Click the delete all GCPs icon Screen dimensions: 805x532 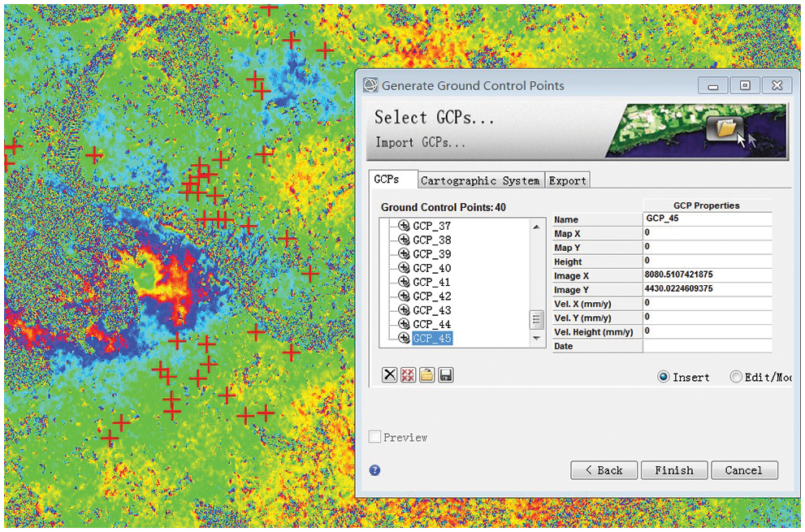[x=409, y=374]
